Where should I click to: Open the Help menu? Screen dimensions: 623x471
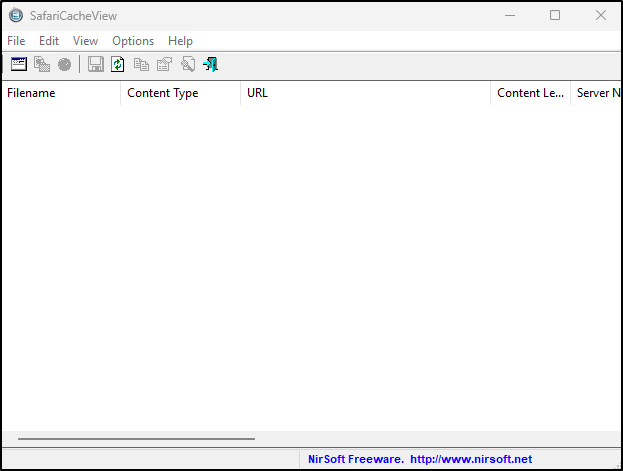tap(180, 41)
